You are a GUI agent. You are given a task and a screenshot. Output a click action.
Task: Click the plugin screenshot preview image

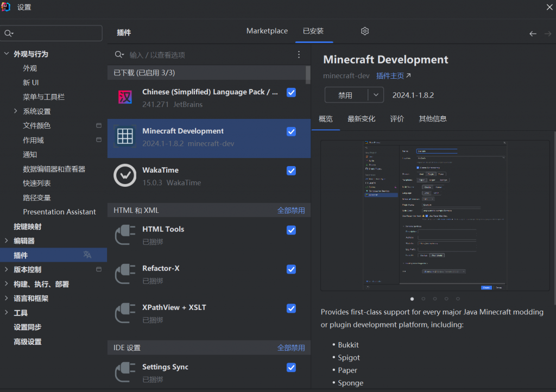coord(435,216)
